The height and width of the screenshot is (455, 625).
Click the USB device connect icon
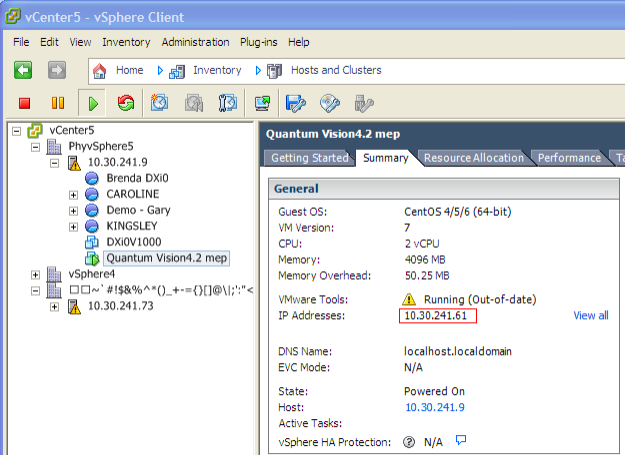[x=364, y=104]
